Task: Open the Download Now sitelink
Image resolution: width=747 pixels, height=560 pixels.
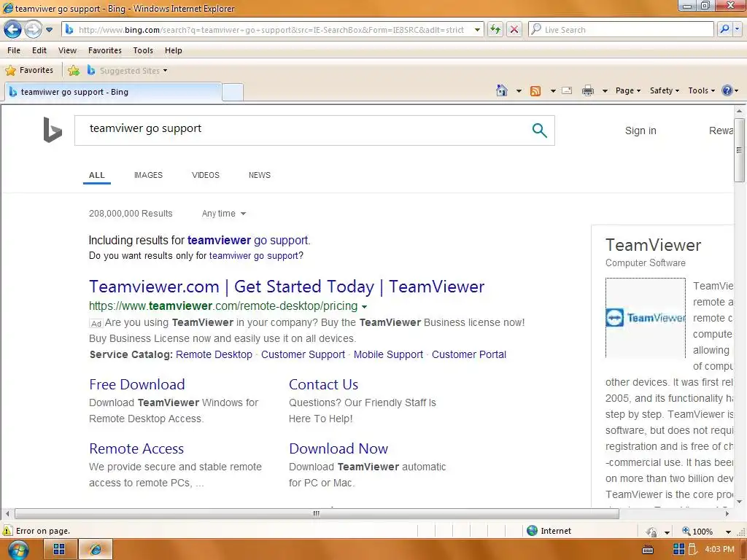Action: (x=338, y=448)
